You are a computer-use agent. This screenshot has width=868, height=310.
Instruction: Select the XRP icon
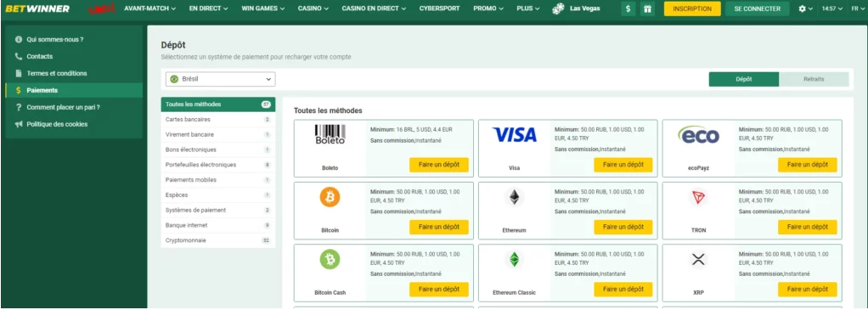click(x=698, y=259)
